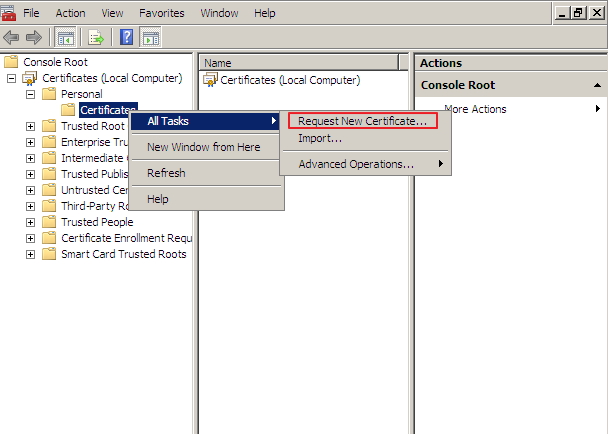Click the Back arrow in the toolbar
The height and width of the screenshot is (434, 608).
[12, 38]
